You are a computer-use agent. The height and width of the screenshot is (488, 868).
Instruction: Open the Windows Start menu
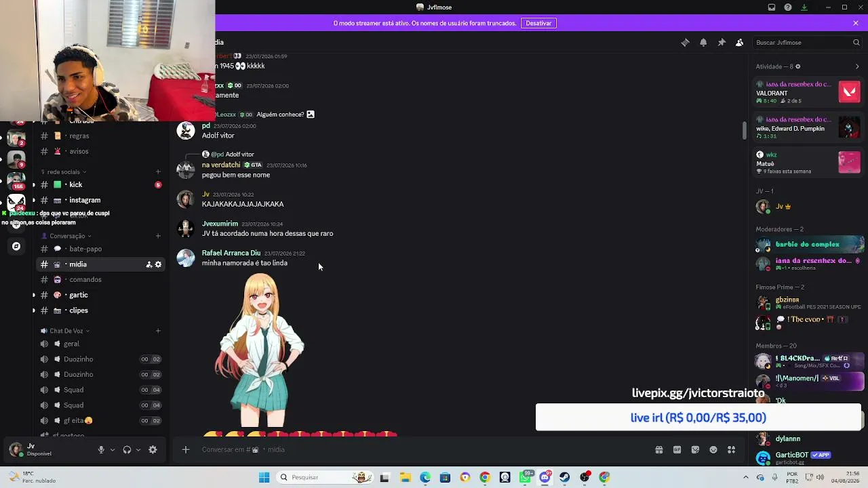pos(264,477)
